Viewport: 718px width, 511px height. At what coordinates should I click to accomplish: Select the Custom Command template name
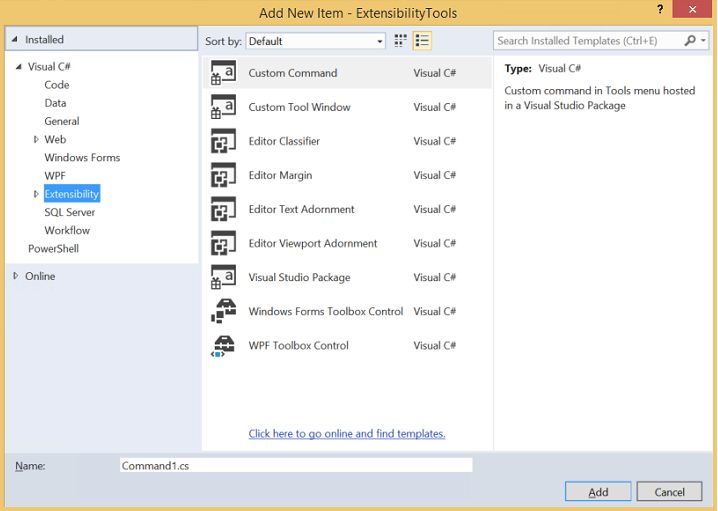(293, 73)
